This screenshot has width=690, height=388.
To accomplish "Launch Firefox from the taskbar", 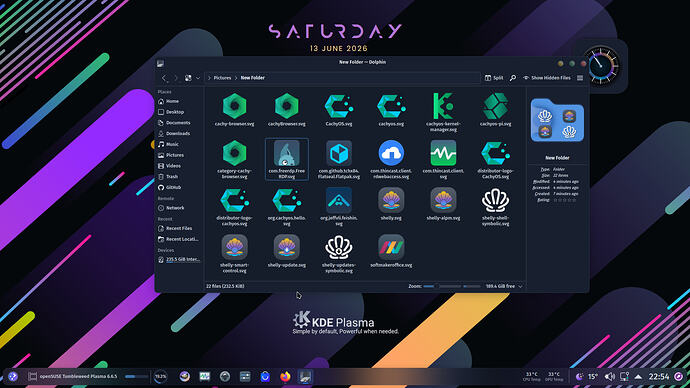I will tap(285, 377).
